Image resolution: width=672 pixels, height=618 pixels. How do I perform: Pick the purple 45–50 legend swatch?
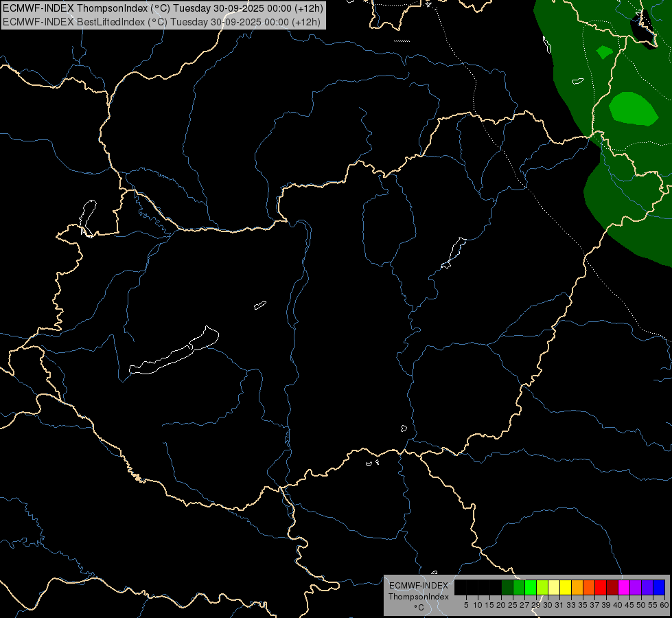[x=636, y=587]
